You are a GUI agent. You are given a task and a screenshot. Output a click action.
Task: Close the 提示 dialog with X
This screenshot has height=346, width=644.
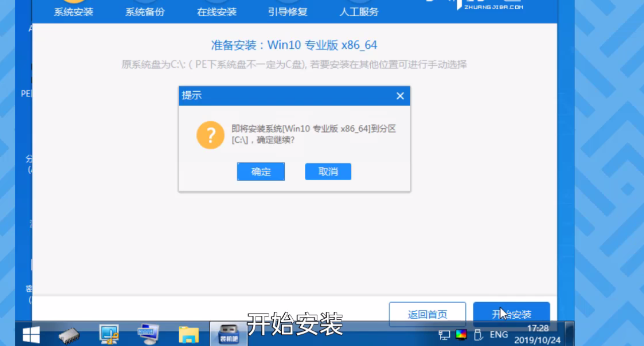[400, 96]
